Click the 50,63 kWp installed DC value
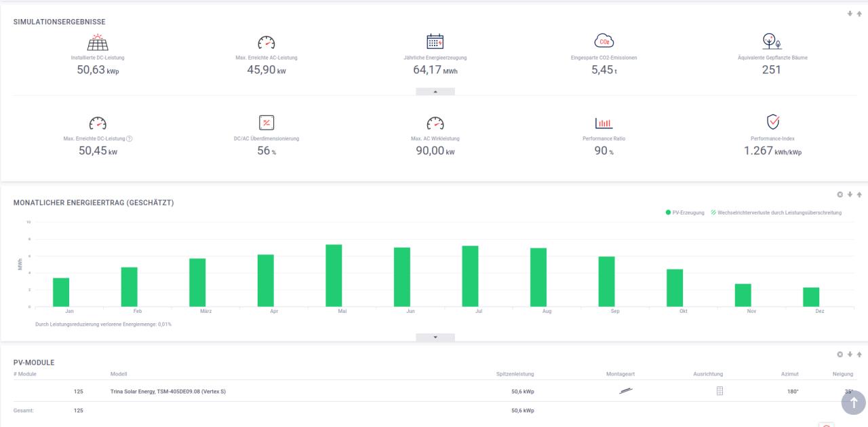This screenshot has width=868, height=427. pos(98,69)
